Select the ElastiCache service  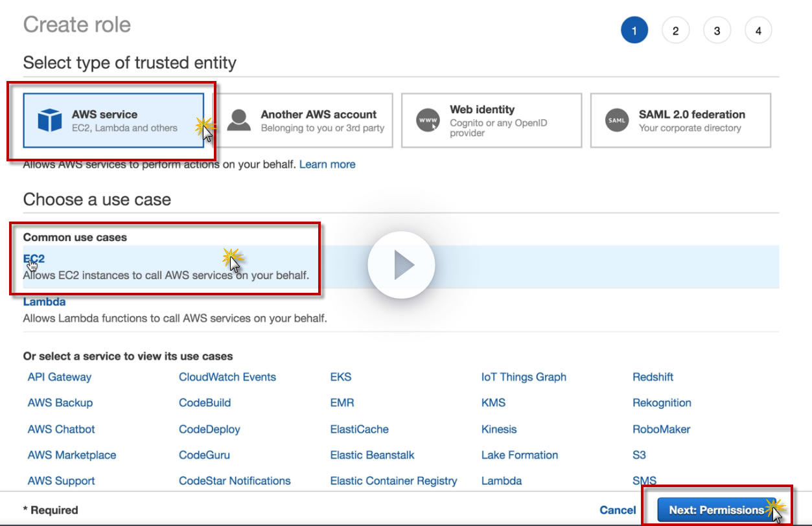click(360, 429)
